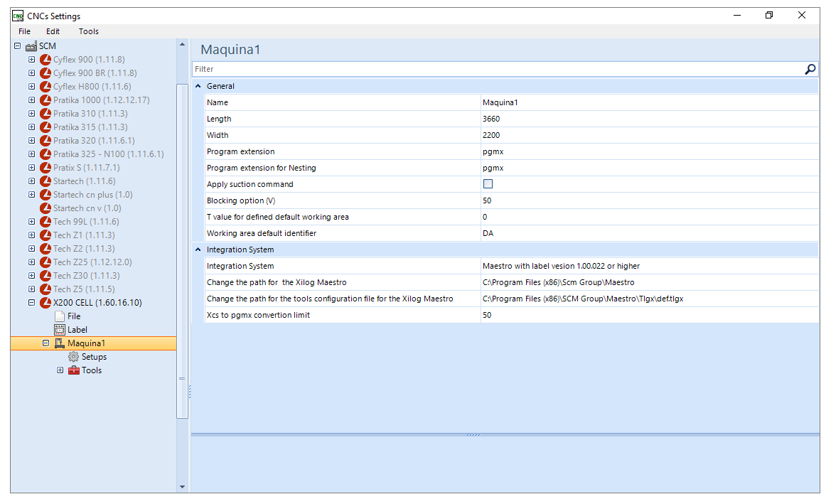Click the Tech Z2 machine icon
Screen dimensions: 831x504
[x=45, y=249]
